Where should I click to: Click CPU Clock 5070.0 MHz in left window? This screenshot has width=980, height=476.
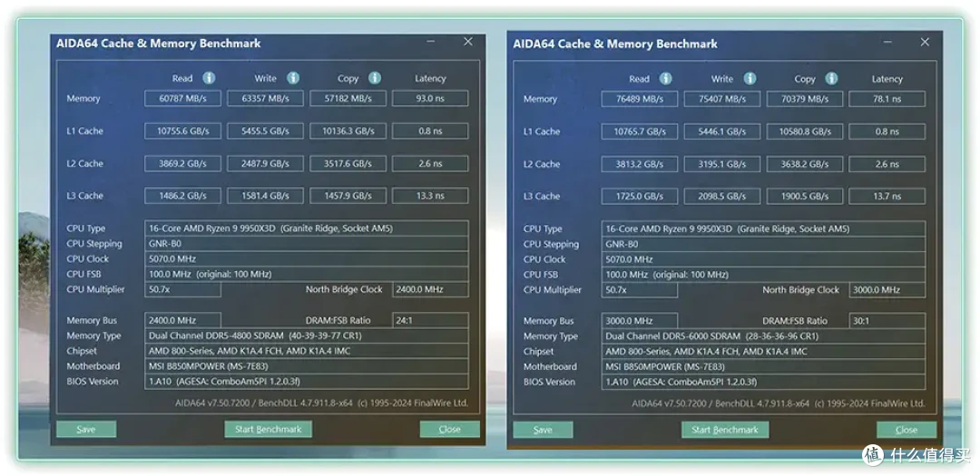click(307, 258)
